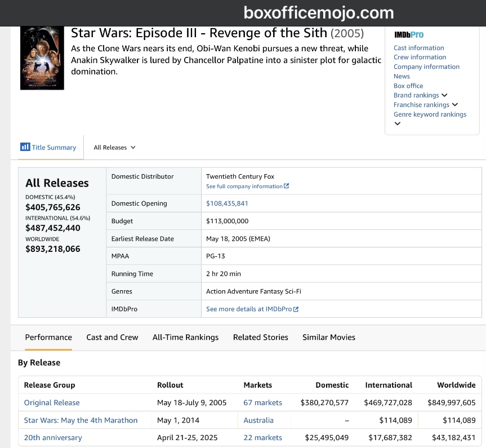This screenshot has height=448, width=486.
Task: Click the $17,687,382 international cell
Action: [390, 437]
